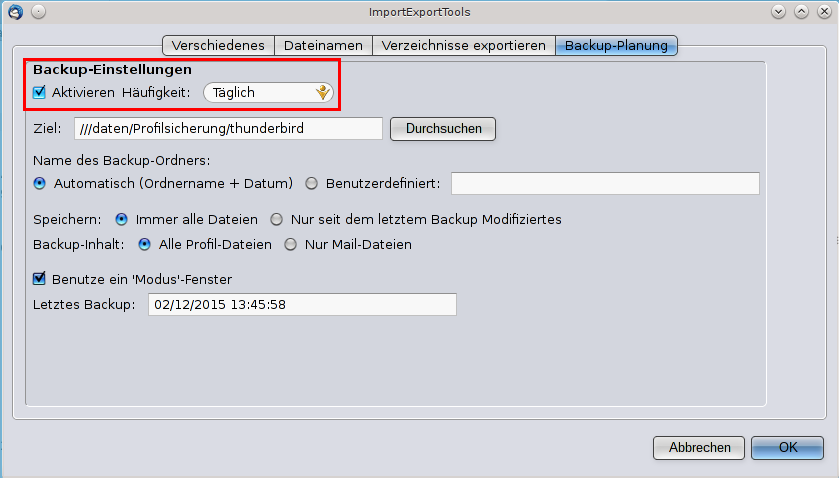
Task: Click the Benutzerdefiniert name text field
Action: click(605, 184)
